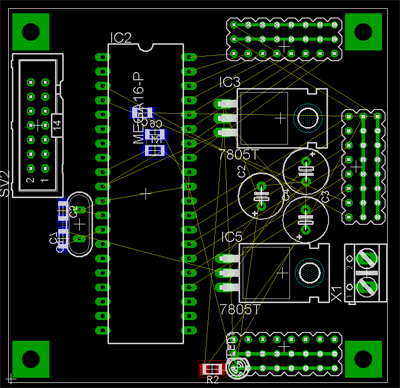Select the C2 electrolytic capacitor
This screenshot has height=388, width=400.
(x=261, y=196)
